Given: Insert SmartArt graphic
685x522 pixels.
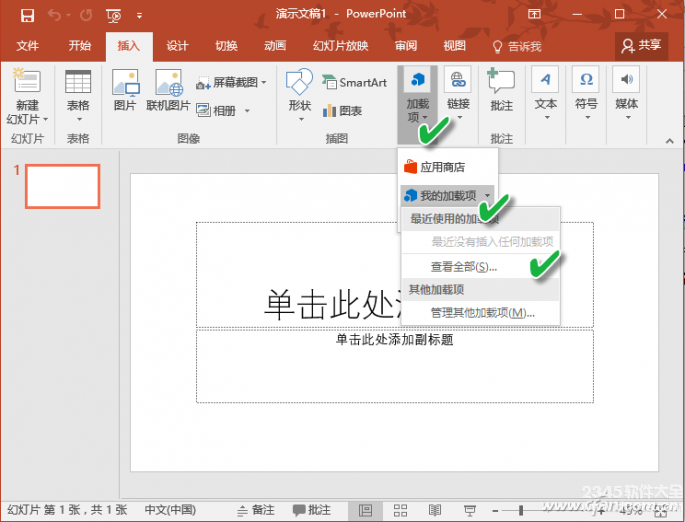Looking at the screenshot, I should click(x=355, y=82).
